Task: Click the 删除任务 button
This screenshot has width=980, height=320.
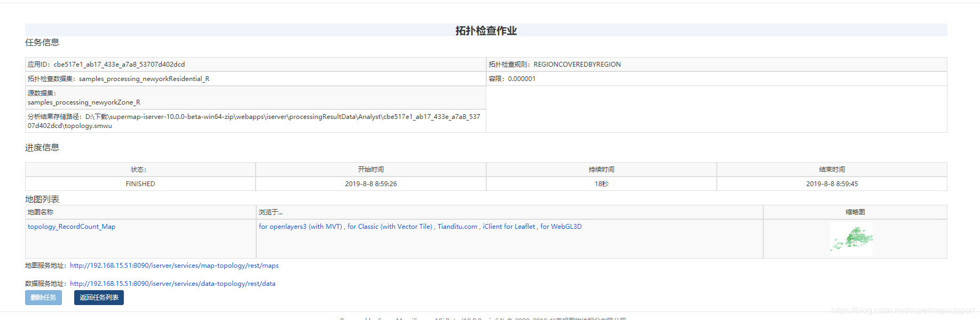Action: point(43,298)
